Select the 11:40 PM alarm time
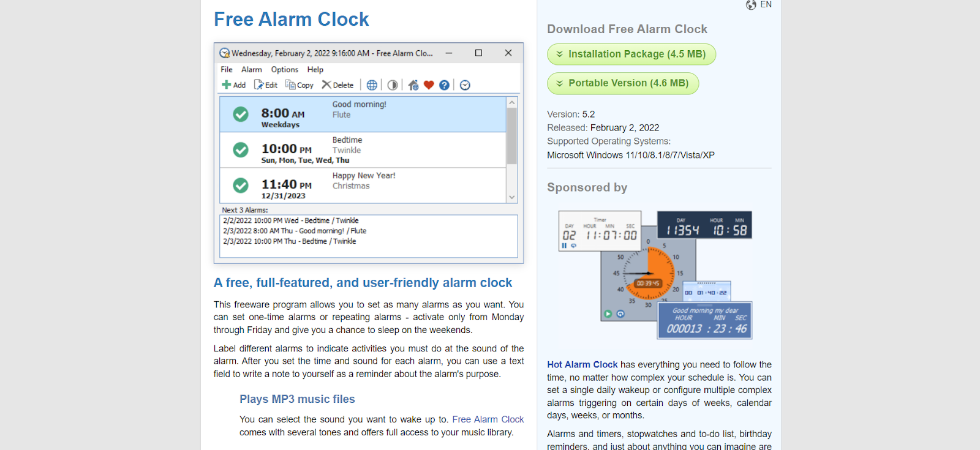 pyautogui.click(x=287, y=184)
